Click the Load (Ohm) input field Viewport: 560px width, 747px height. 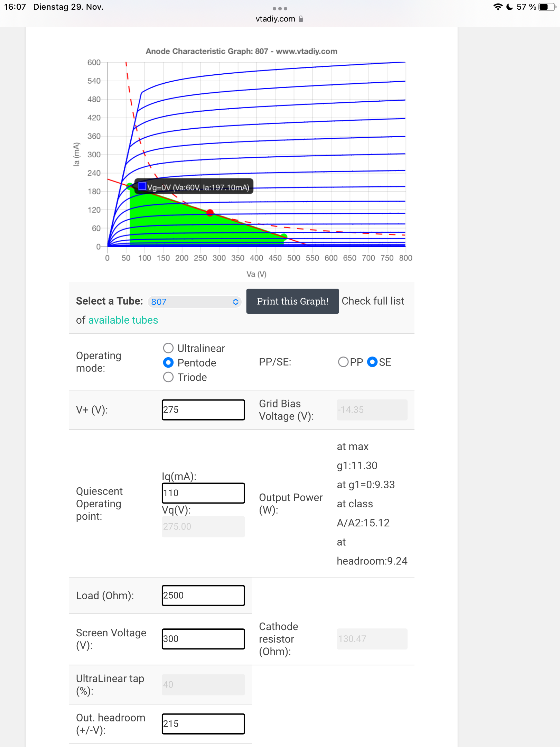point(203,596)
